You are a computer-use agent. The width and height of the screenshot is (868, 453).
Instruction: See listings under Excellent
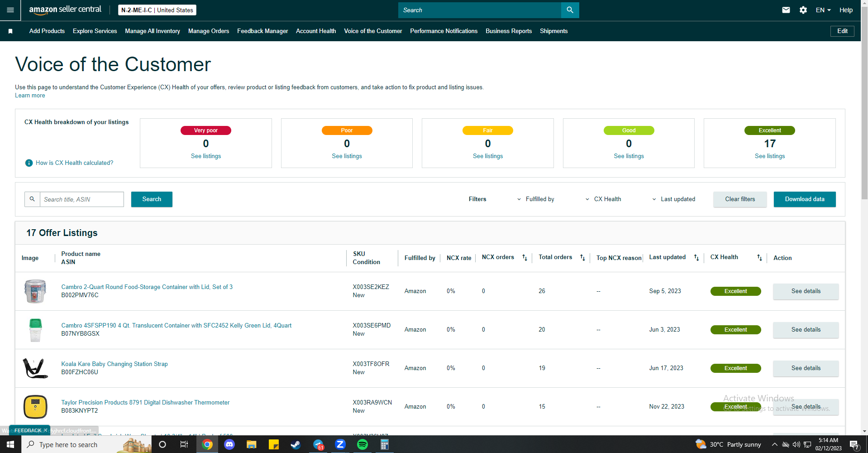(x=770, y=156)
